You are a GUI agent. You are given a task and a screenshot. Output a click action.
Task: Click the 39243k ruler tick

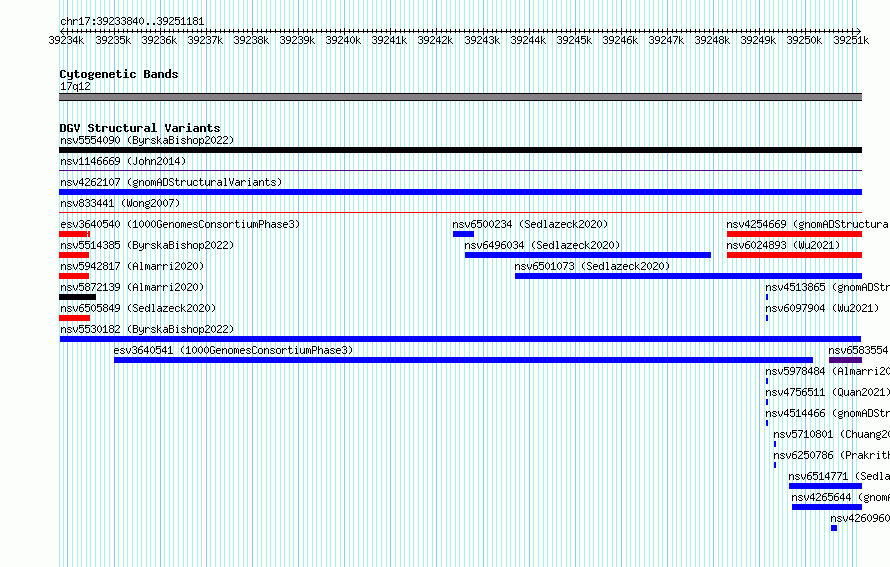coord(482,40)
